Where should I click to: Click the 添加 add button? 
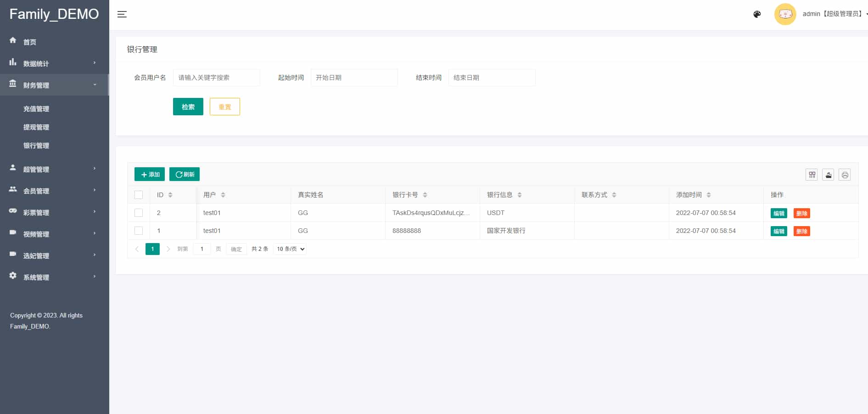coord(150,174)
